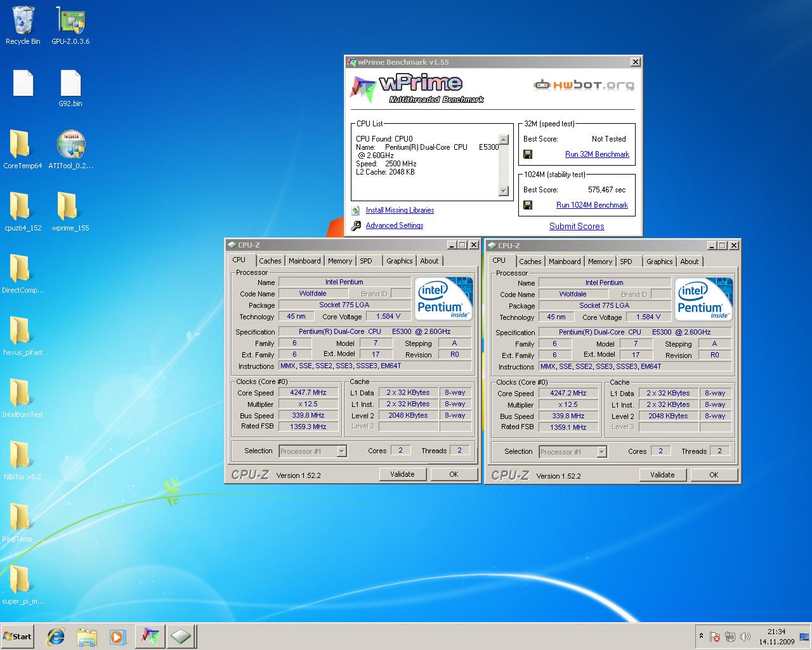Click the Intel Pentium inside logo in left CPU-Z

443,298
